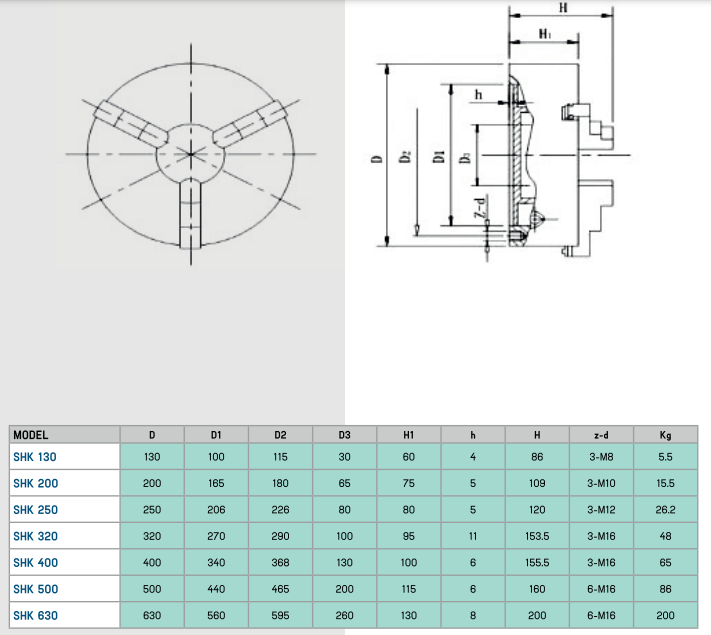This screenshot has width=711, height=635.
Task: Select H1 value 95 for SHK 320
Action: click(409, 536)
